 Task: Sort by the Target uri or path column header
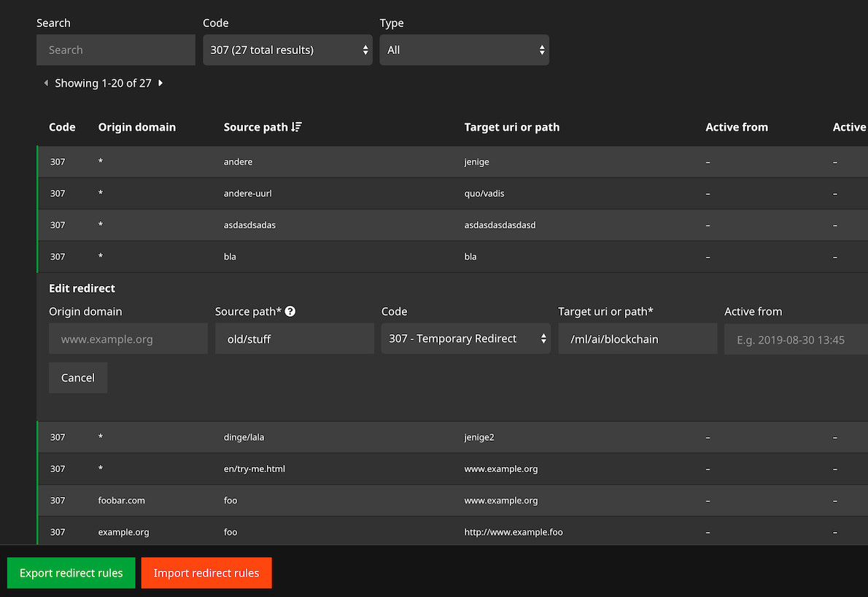tap(512, 127)
